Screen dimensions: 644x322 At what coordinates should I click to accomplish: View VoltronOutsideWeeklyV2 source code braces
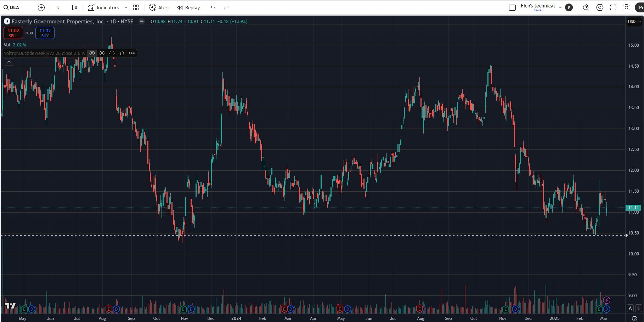112,53
